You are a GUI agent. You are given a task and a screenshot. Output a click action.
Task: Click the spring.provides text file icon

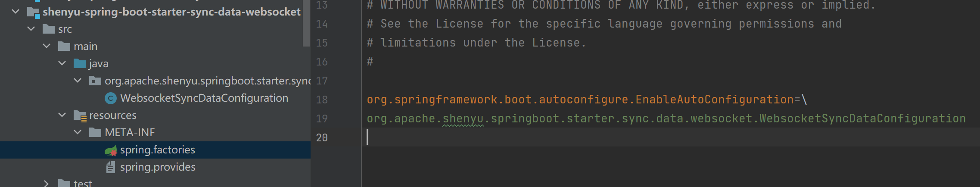pos(111,167)
